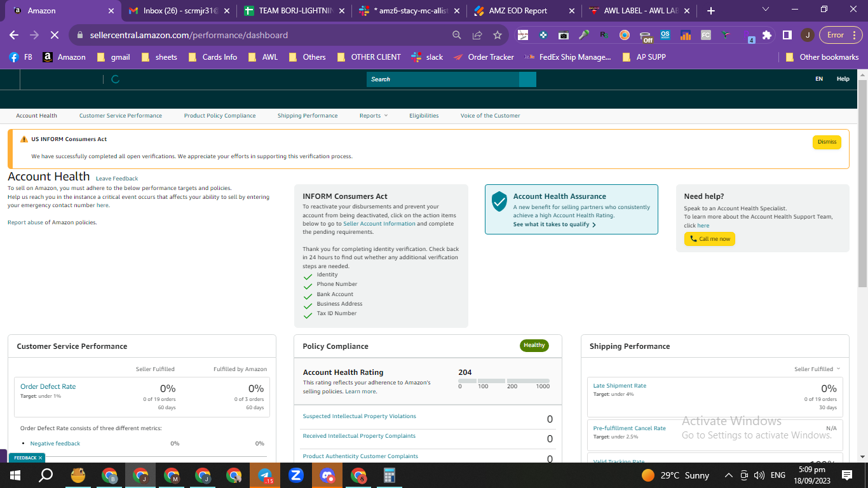868x488 pixels.
Task: Click the volume speaker icon in tray
Action: point(759,475)
